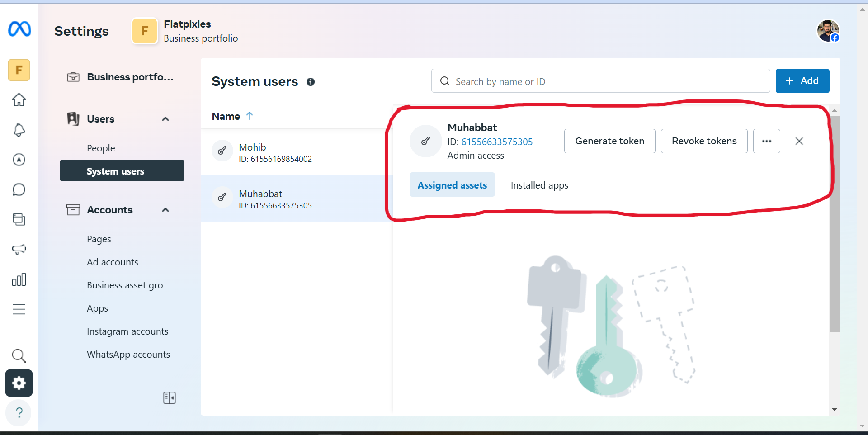Open the three-dots more options menu

point(766,141)
